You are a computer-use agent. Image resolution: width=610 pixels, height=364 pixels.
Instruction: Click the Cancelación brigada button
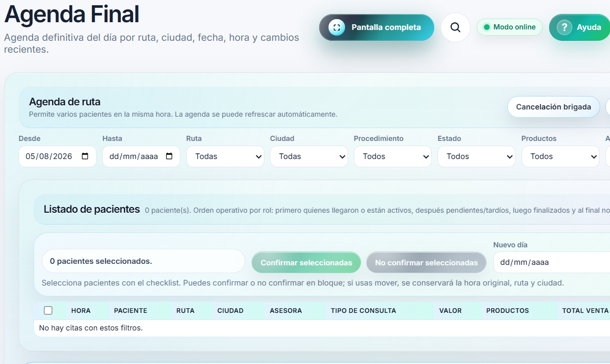click(x=554, y=107)
